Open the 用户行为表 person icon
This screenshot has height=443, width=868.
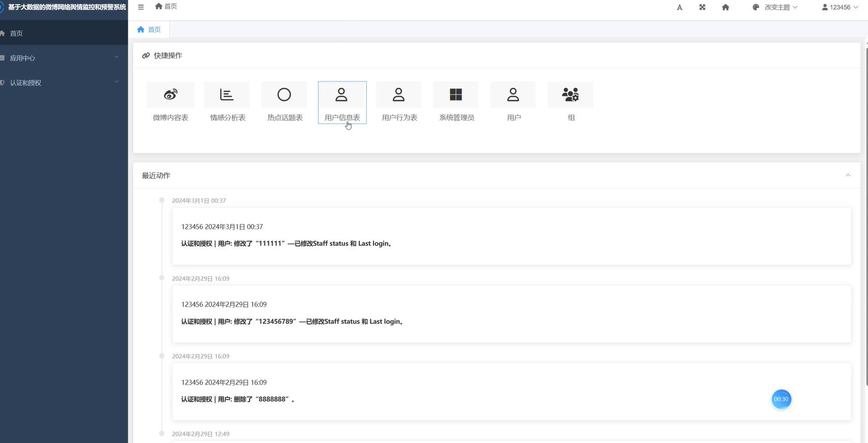(399, 95)
